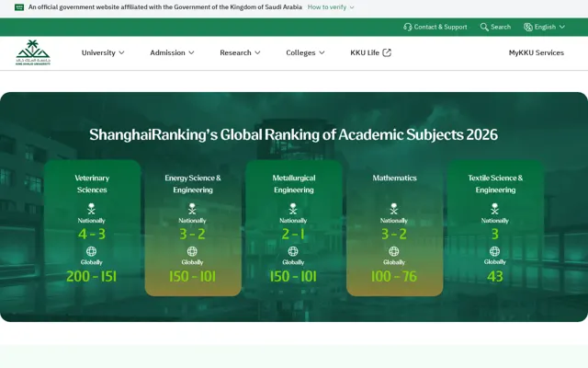The width and height of the screenshot is (588, 368).
Task: Click the Saudi flag icon in top banner
Action: pos(19,7)
